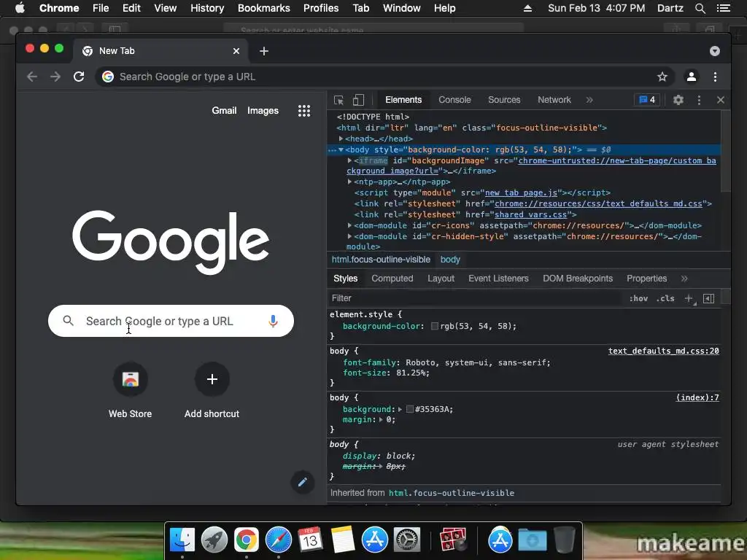
Task: Open Chrome's three-dot menu
Action: coord(715,77)
